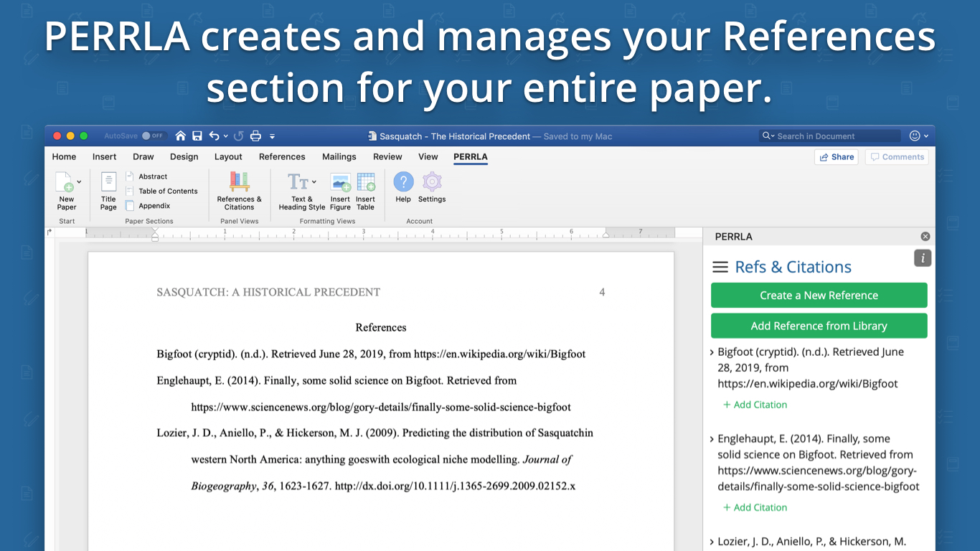Add Citation for Englehaupt reference
980x551 pixels.
click(x=755, y=507)
